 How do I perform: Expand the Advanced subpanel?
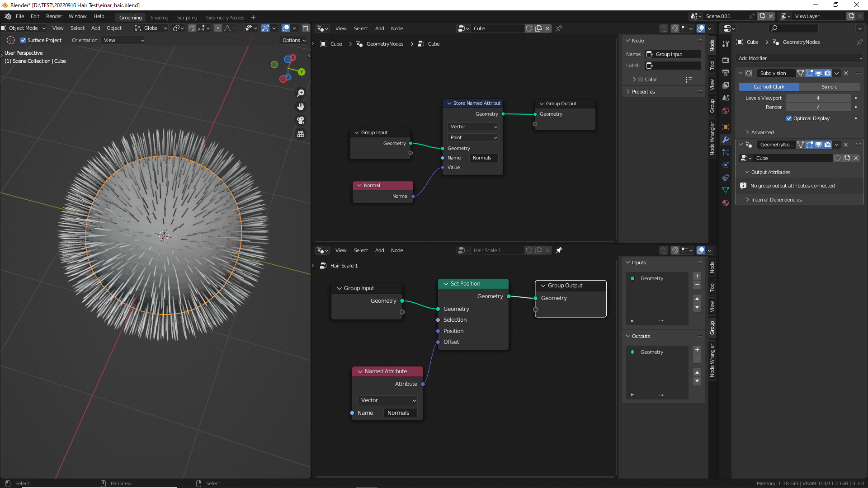pyautogui.click(x=762, y=132)
